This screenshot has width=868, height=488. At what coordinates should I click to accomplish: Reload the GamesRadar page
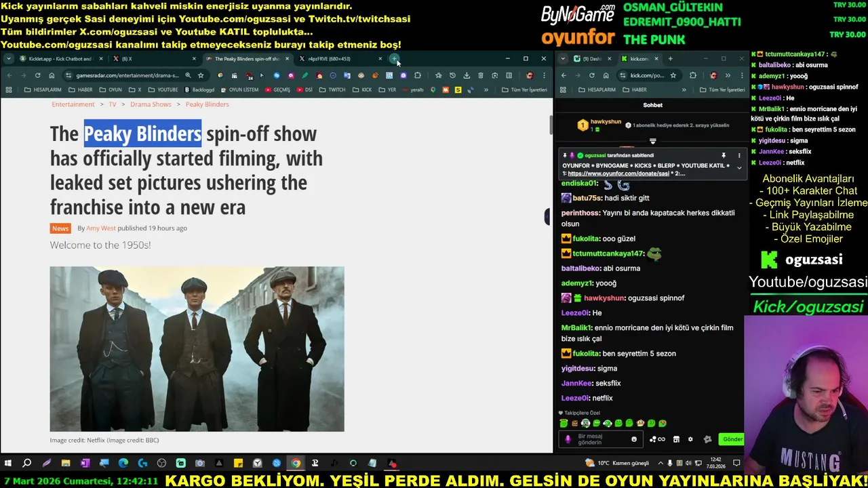click(x=37, y=75)
